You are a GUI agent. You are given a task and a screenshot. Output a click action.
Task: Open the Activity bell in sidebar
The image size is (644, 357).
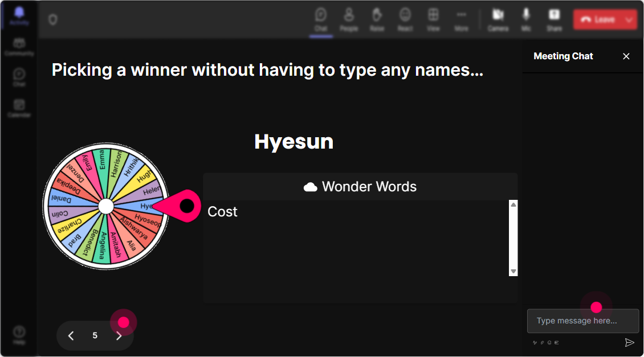point(19,15)
